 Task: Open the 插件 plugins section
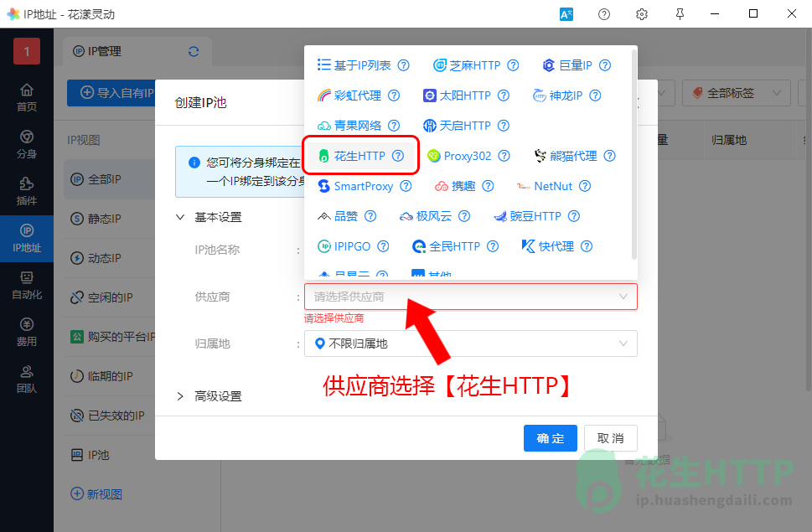(27, 192)
